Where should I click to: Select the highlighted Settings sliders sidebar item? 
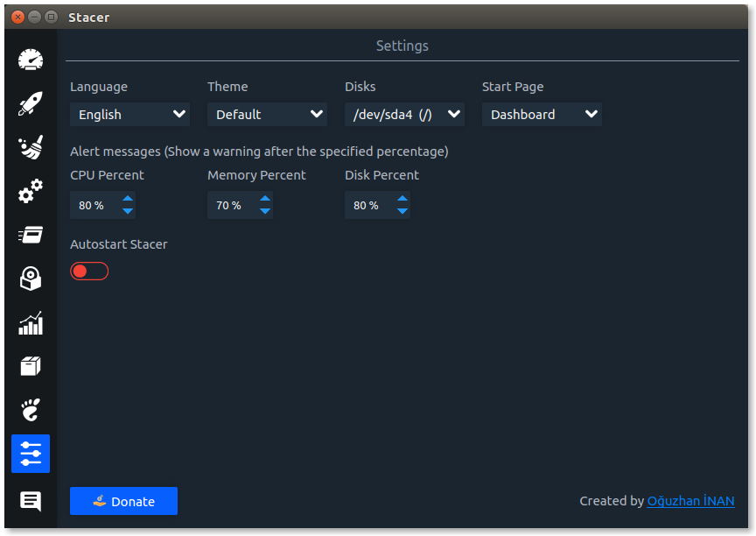coord(31,454)
